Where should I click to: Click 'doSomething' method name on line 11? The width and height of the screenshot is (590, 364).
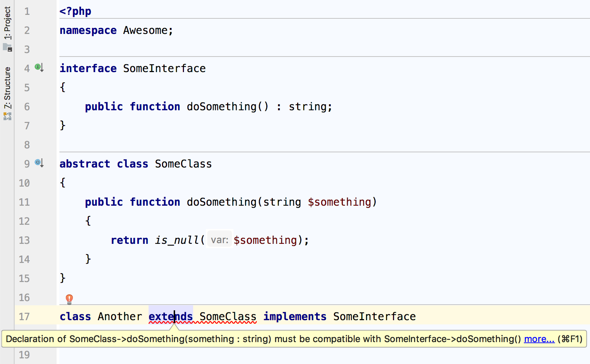pos(221,202)
